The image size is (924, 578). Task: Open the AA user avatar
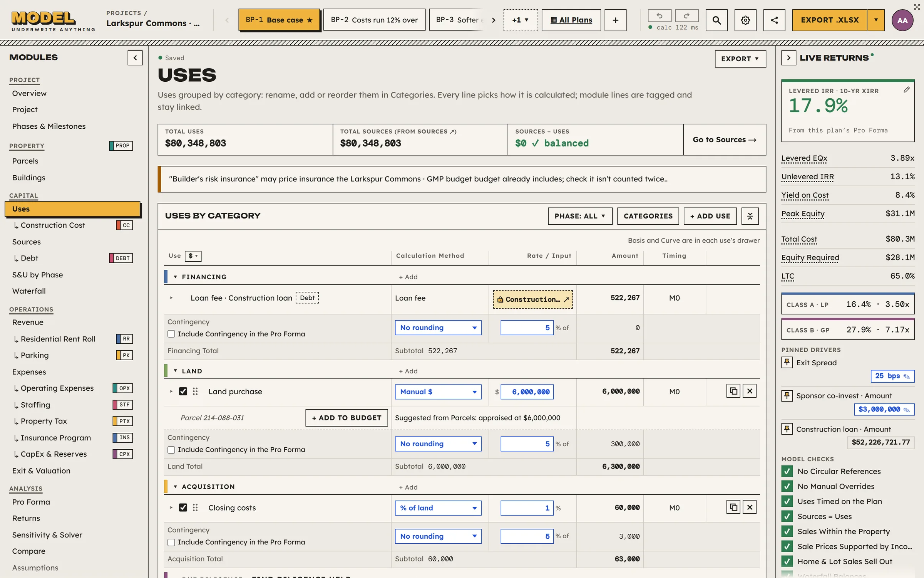click(x=902, y=20)
